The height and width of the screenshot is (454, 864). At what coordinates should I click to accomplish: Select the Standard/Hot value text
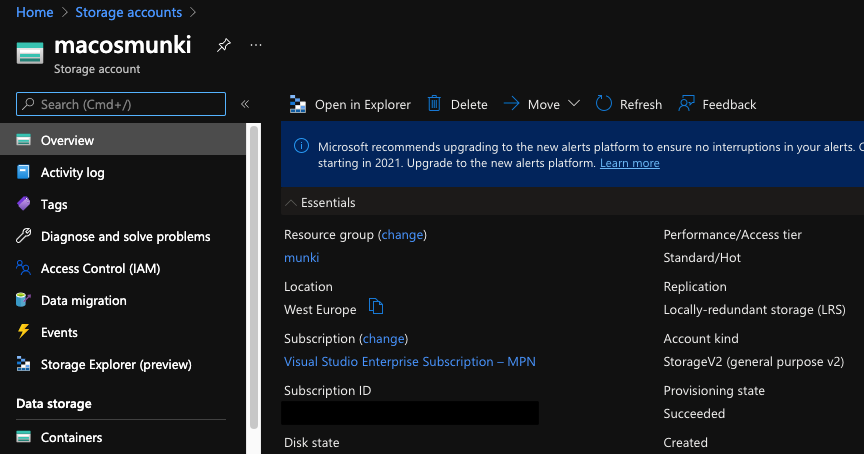coord(702,257)
